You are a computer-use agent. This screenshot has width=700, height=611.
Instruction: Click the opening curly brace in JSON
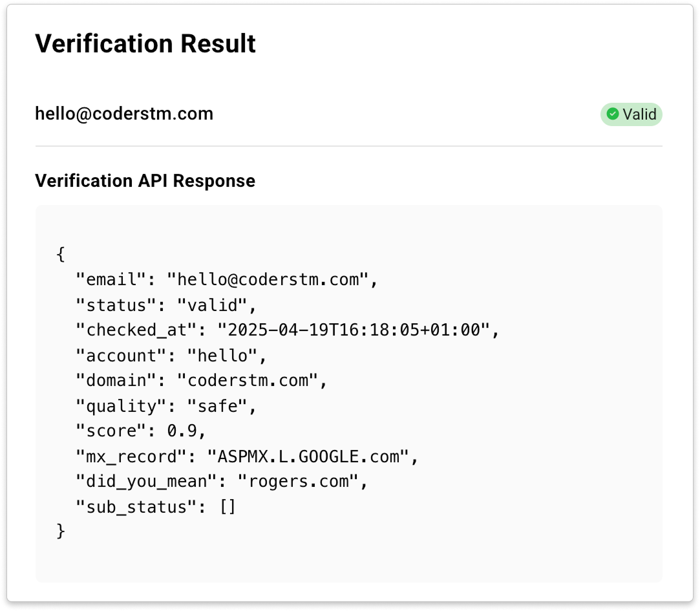[x=61, y=254]
